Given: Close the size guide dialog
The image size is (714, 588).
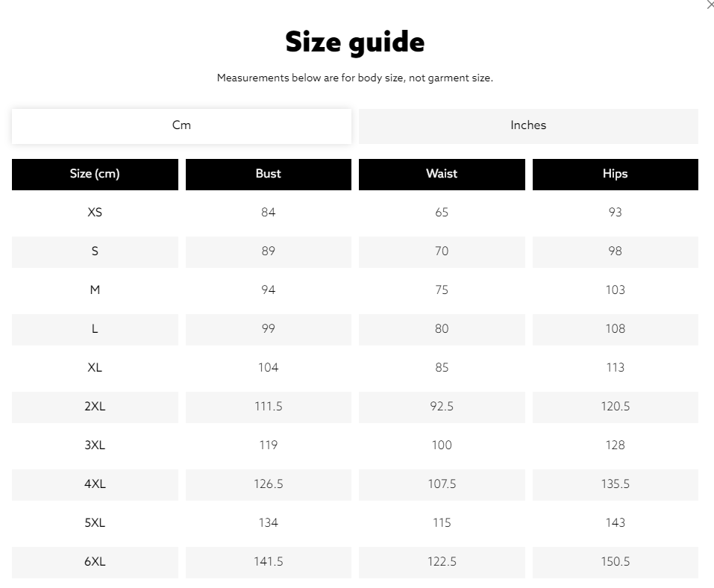Looking at the screenshot, I should click(x=710, y=4).
